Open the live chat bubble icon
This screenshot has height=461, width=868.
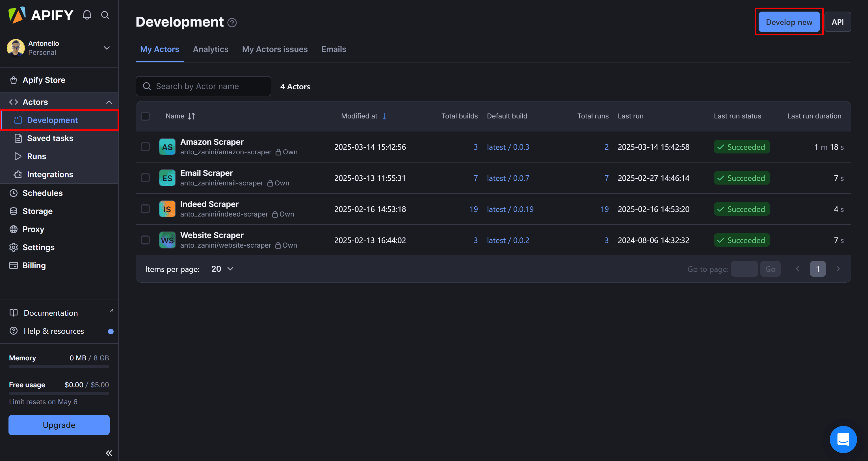pos(843,439)
